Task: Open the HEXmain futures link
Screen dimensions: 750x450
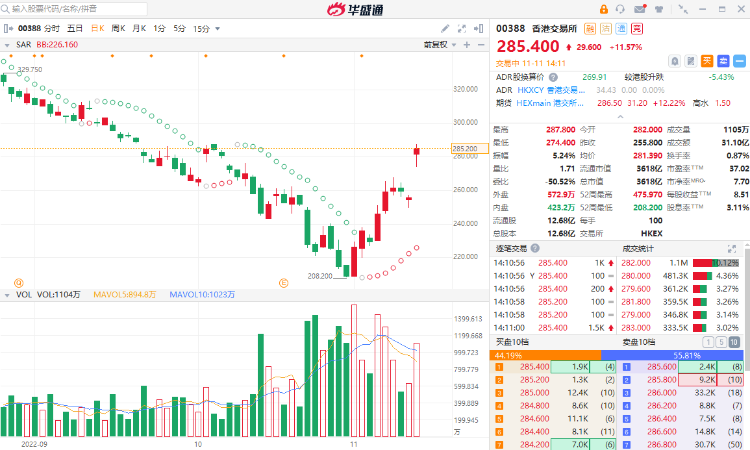Action: pos(550,103)
